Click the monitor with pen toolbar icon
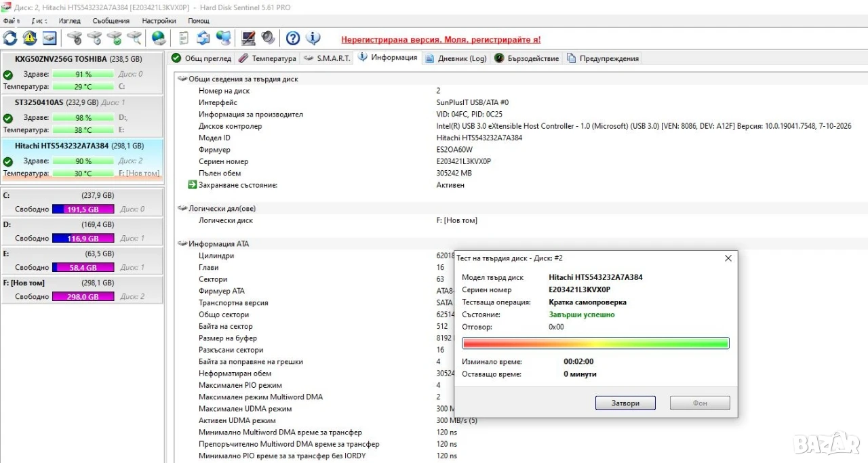 249,38
